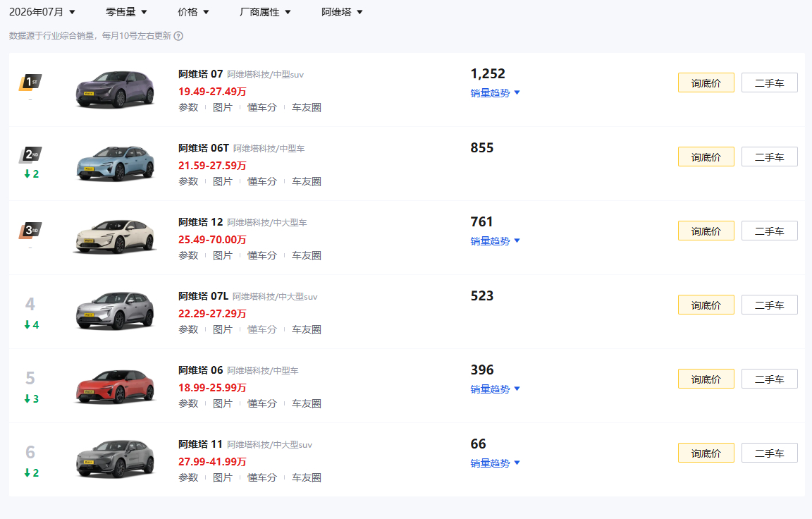
Task: Open 参数 for 阿维塔 06T
Action: [x=188, y=181]
